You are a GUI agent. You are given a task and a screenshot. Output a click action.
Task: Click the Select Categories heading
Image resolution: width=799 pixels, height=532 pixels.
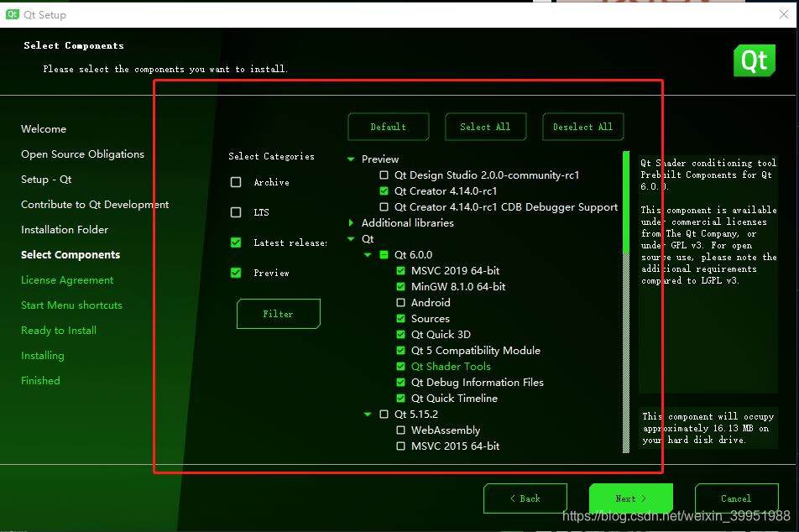pos(272,156)
